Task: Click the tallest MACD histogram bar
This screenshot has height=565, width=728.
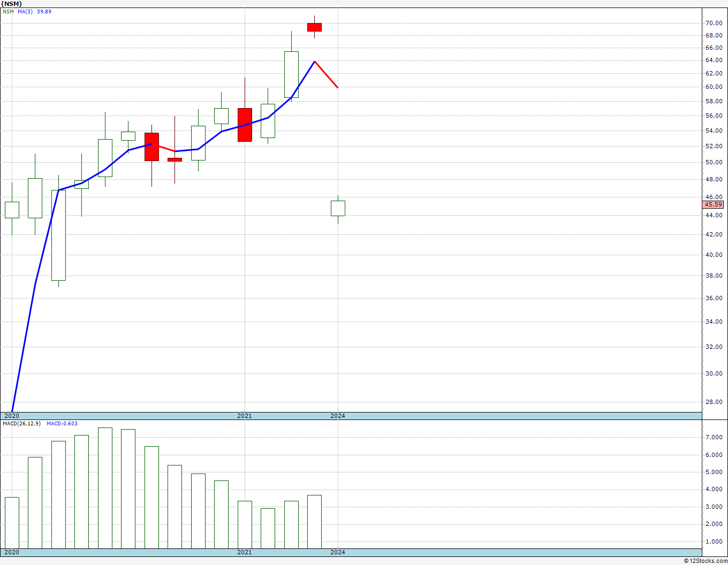Action: 105,488
